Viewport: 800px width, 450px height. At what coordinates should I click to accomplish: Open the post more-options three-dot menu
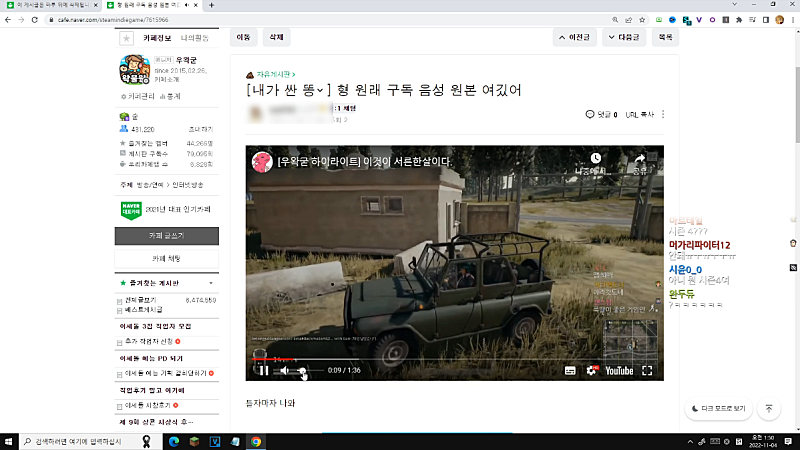tap(663, 114)
